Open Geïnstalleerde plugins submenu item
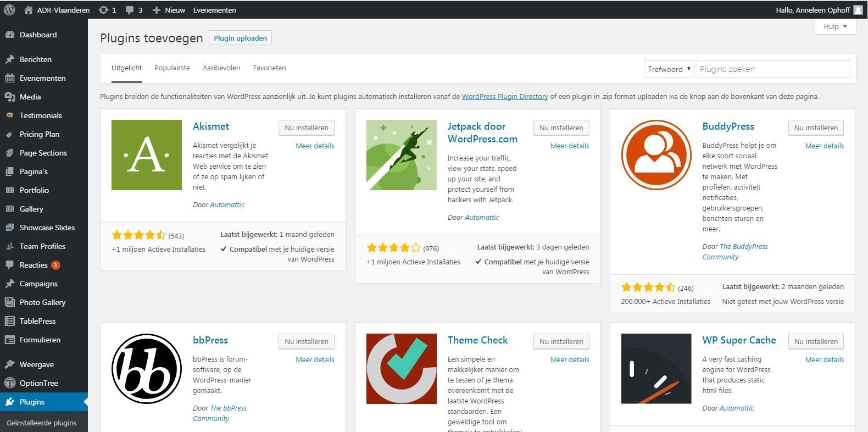The image size is (868, 432). coord(41,423)
